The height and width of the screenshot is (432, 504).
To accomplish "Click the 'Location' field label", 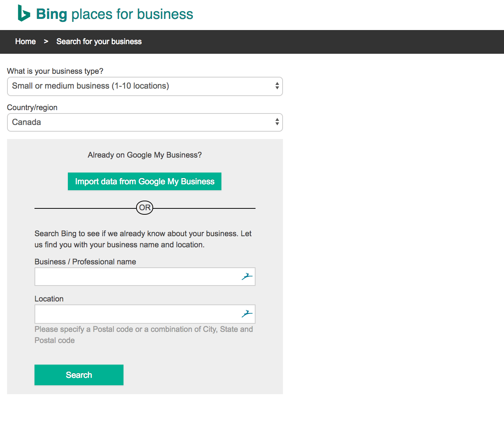I will coord(49,299).
